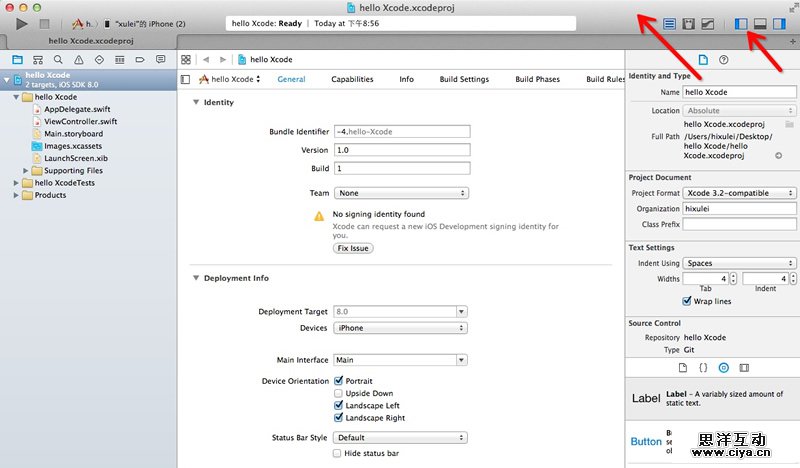The width and height of the screenshot is (800, 468).
Task: Toggle the Wrap lines checkbox
Action: [x=687, y=301]
